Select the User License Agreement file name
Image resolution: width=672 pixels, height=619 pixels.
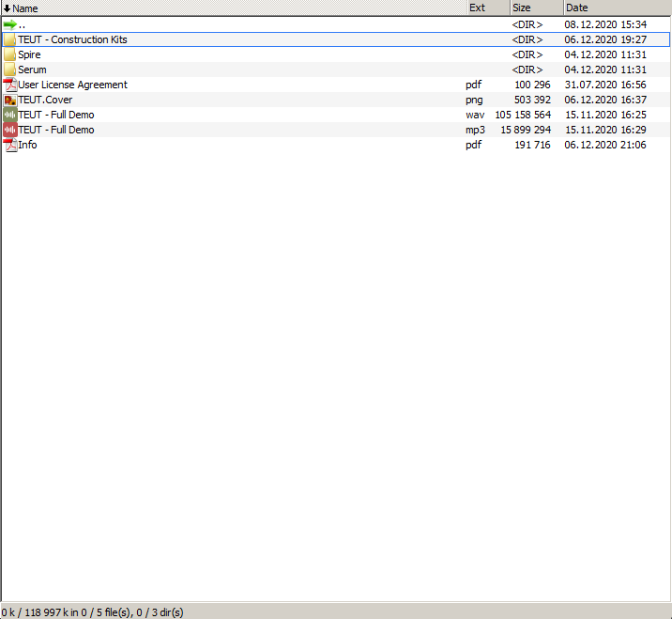tap(73, 85)
